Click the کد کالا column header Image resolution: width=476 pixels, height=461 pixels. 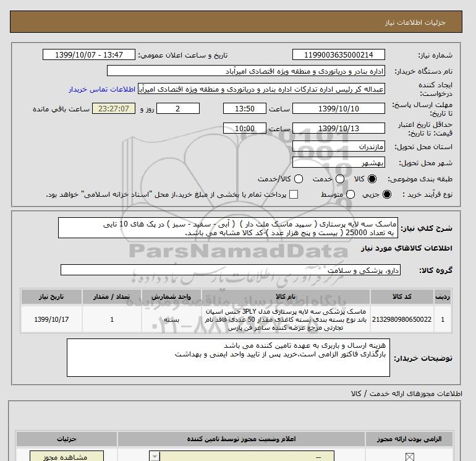(402, 296)
